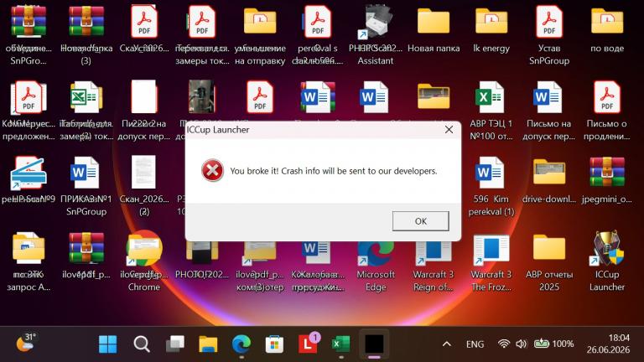Open Wi-Fi network settings in the tray
The image size is (644, 362).
point(503,344)
